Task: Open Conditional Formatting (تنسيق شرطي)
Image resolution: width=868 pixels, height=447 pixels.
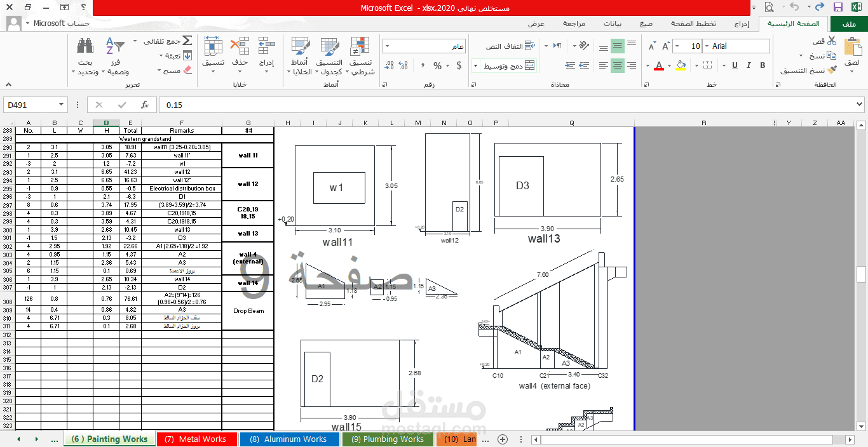Action: (x=361, y=57)
